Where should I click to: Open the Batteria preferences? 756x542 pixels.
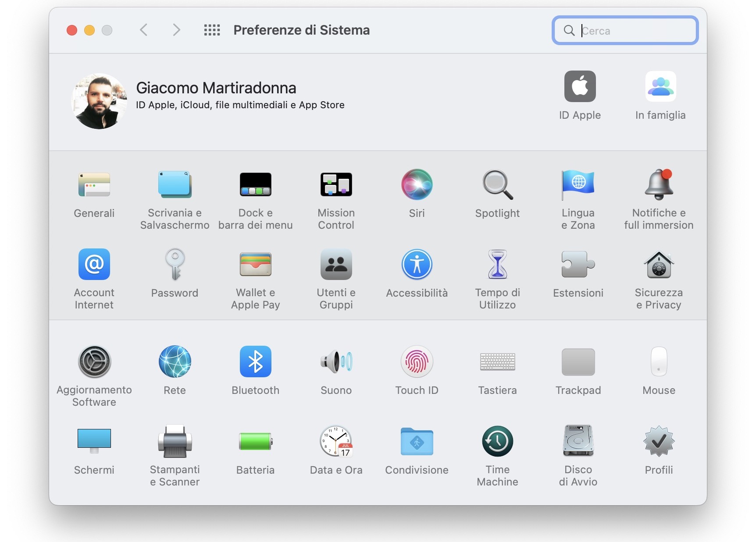coord(255,442)
